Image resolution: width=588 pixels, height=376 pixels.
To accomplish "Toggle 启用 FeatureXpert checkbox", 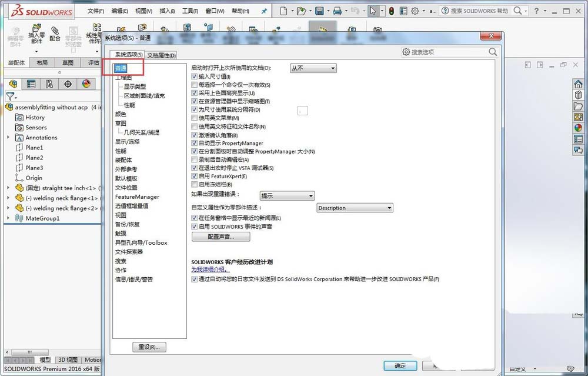I will pos(194,176).
